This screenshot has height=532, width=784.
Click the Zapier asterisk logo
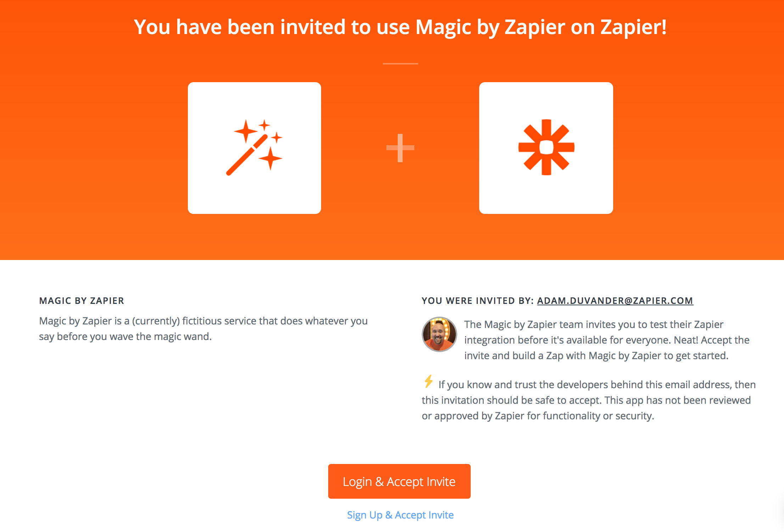546,147
